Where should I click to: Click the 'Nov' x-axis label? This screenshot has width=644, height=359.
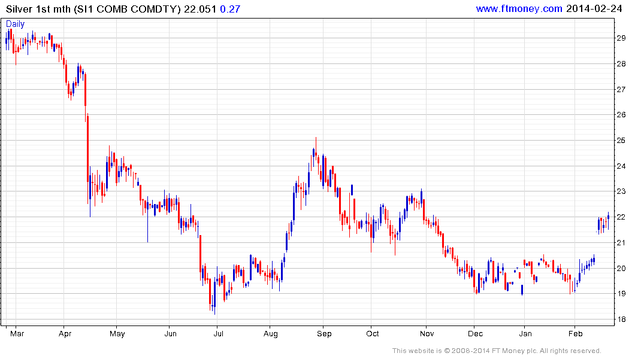(427, 333)
